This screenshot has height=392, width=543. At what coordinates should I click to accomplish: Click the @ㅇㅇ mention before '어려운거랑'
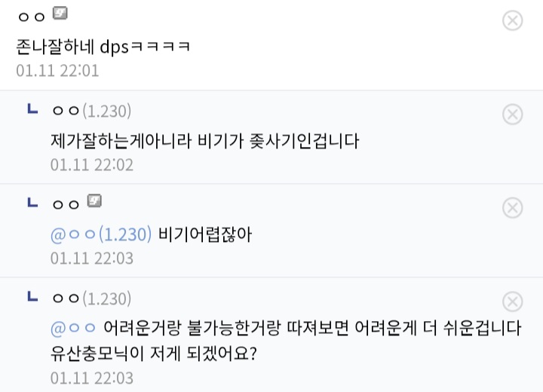(x=73, y=329)
